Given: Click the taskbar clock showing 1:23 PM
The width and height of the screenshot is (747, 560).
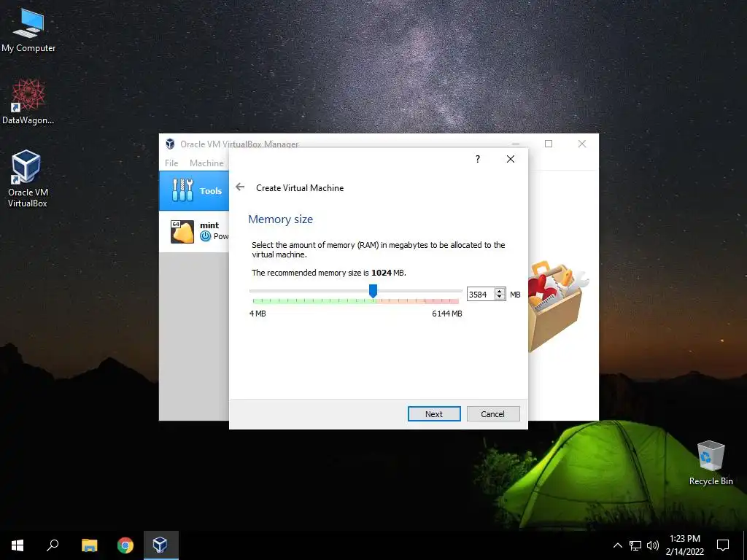Looking at the screenshot, I should 684,545.
